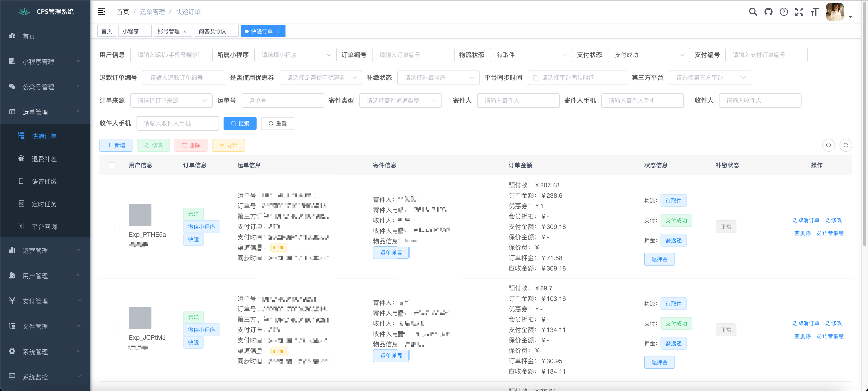868x391 pixels.
Task: Toggle search bar with round magnifier icon
Action: coord(829,145)
